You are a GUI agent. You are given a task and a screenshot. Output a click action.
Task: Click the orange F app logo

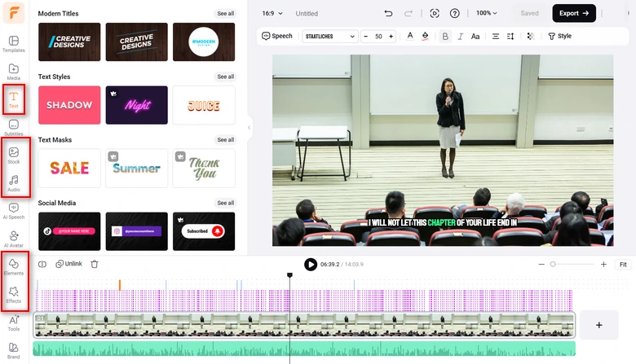click(x=14, y=12)
